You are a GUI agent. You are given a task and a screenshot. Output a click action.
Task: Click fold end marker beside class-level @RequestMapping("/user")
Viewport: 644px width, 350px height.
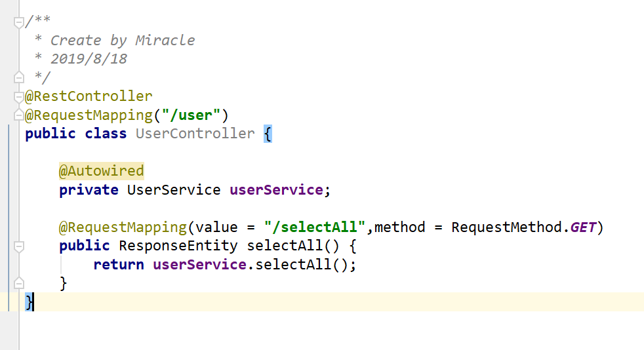coord(19,115)
